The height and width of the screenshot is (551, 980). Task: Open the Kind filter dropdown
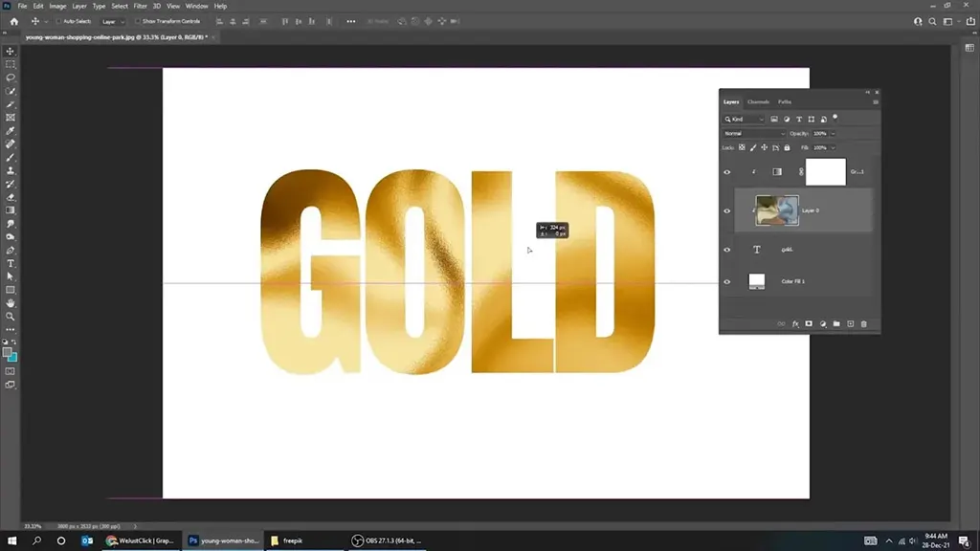tap(744, 120)
